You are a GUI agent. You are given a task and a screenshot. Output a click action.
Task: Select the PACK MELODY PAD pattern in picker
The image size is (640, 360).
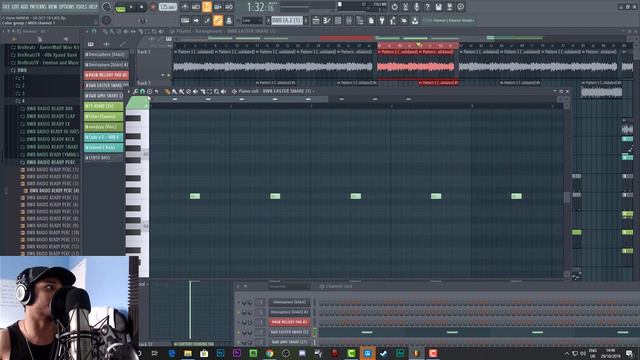[106, 75]
